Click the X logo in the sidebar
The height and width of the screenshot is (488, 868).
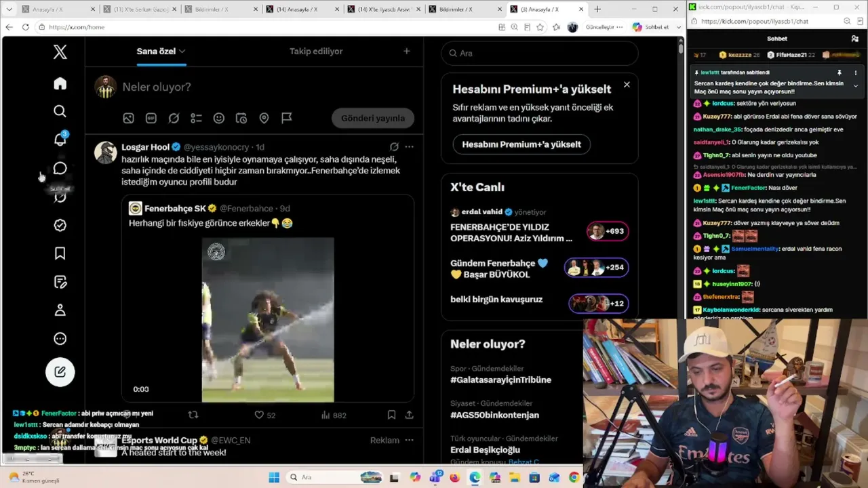60,52
